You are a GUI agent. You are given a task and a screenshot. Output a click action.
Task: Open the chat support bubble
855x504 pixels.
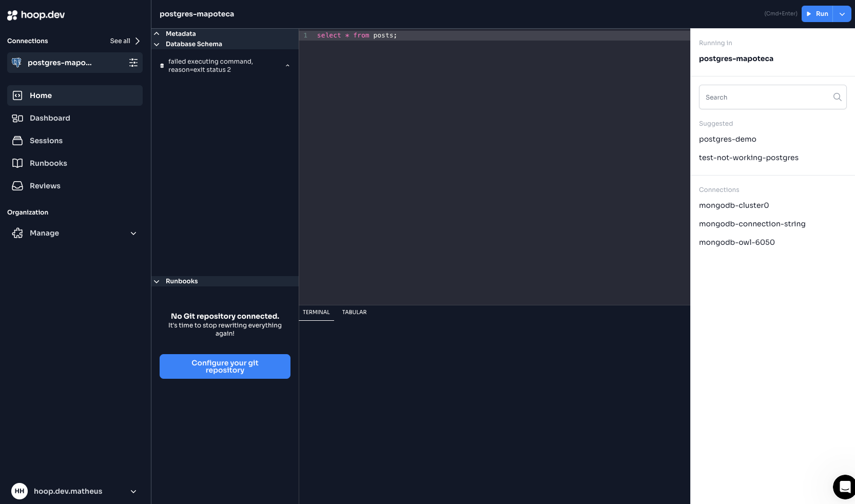coord(844,487)
